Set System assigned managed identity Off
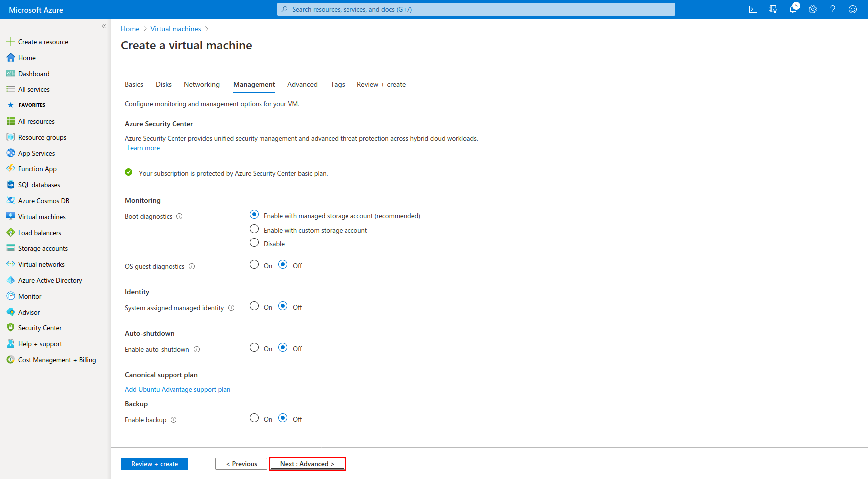The width and height of the screenshot is (868, 479). pos(283,306)
